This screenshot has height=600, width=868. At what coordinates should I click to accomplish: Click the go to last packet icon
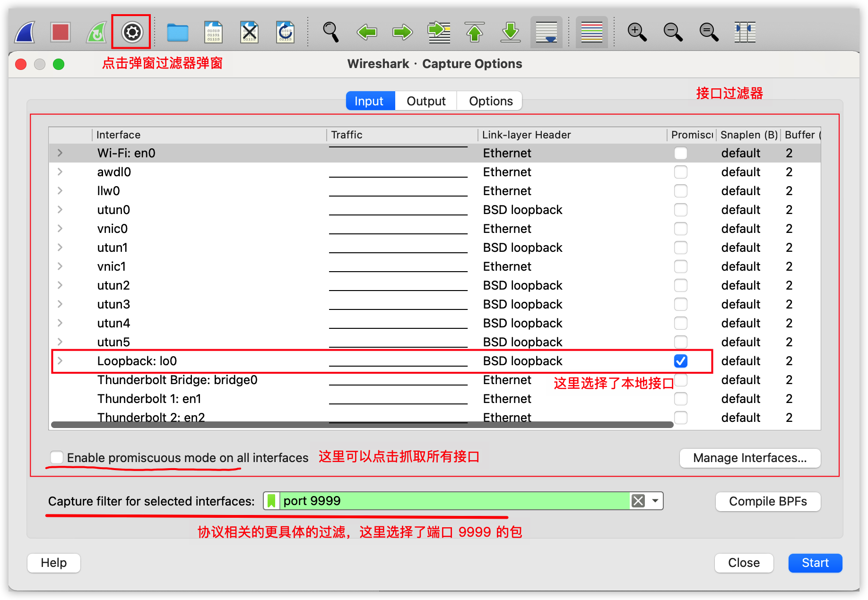pyautogui.click(x=511, y=32)
